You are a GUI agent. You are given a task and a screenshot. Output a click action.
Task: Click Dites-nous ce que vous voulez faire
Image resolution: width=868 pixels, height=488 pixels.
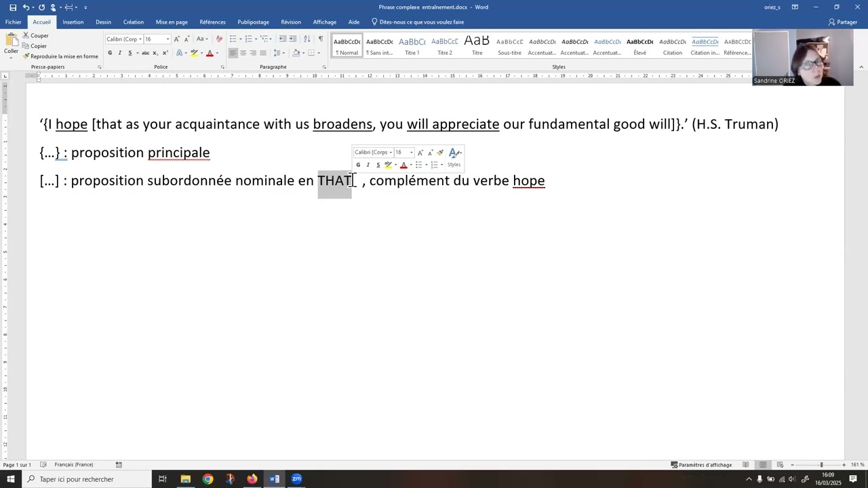[418, 22]
